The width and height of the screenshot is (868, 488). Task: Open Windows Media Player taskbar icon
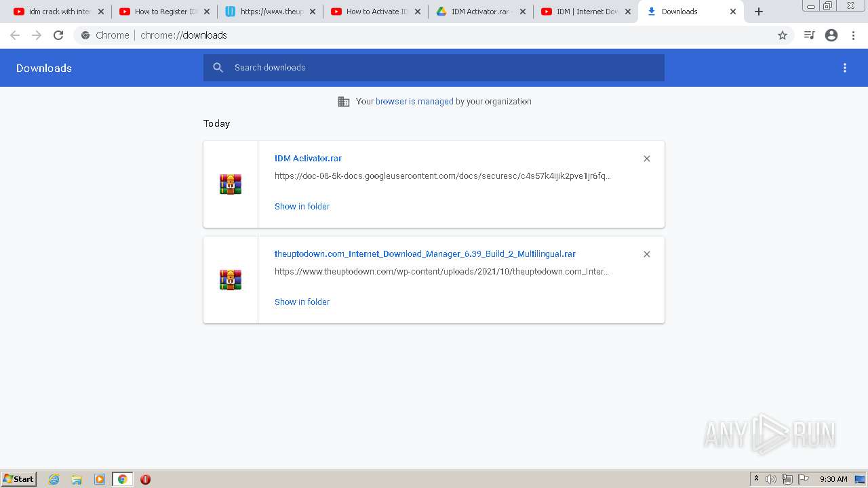(x=100, y=479)
